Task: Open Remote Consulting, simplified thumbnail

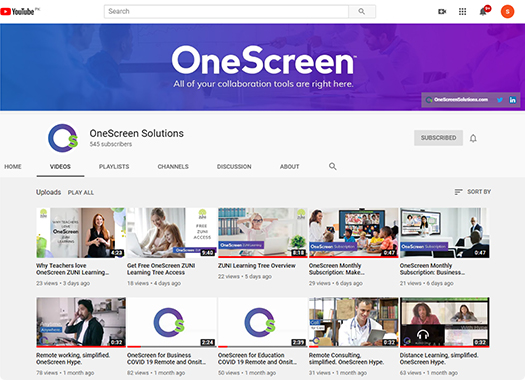Action: click(354, 322)
